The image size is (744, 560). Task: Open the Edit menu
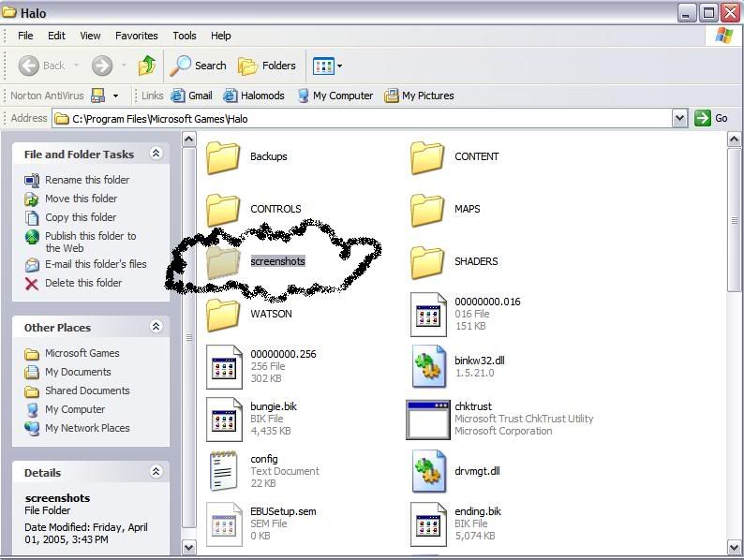click(56, 36)
